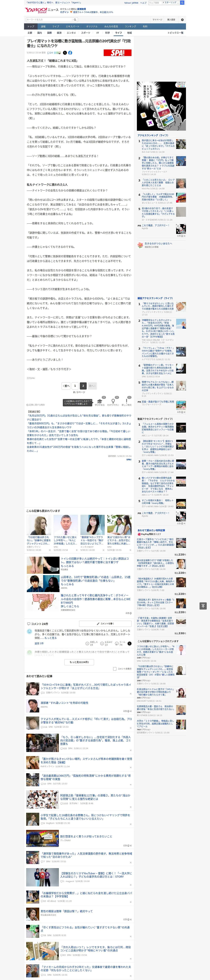Click the blue web search button at top right
Screen dimensions: 210x980
coord(182,3)
